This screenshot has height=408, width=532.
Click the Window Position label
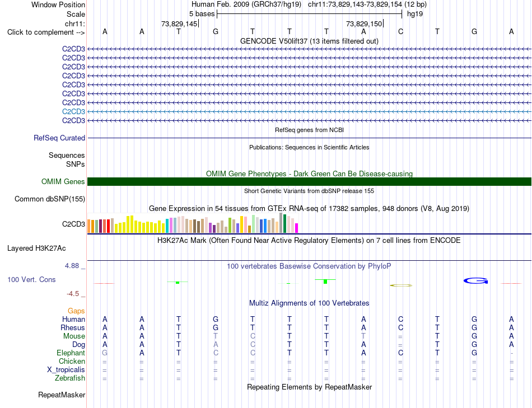click(58, 4)
